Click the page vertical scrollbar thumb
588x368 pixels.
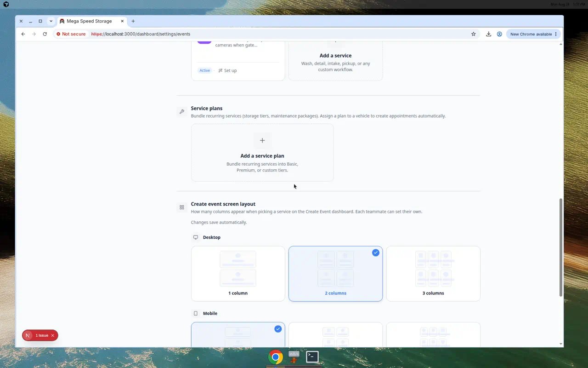[561, 247]
